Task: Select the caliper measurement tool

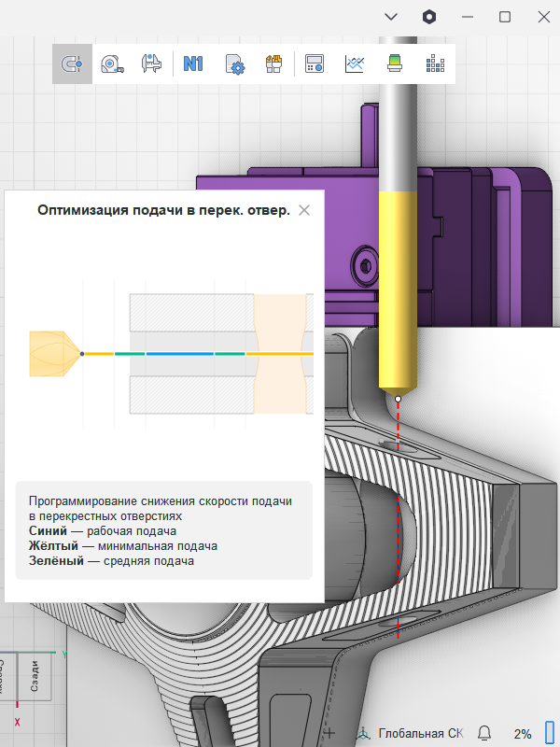Action: coord(152,64)
